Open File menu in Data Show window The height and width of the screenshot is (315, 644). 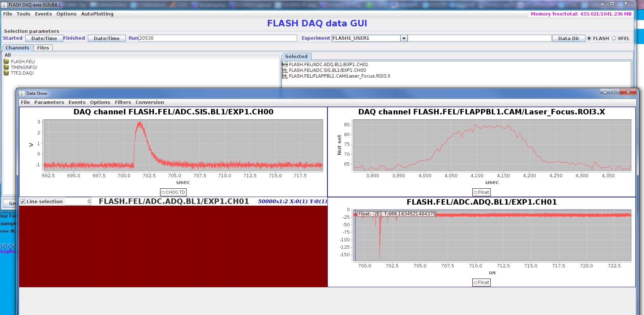tap(25, 102)
